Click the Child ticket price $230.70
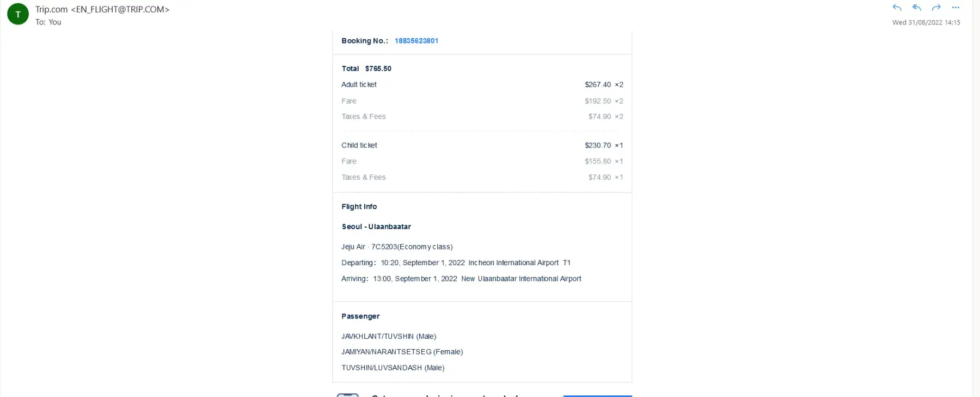 click(x=597, y=145)
